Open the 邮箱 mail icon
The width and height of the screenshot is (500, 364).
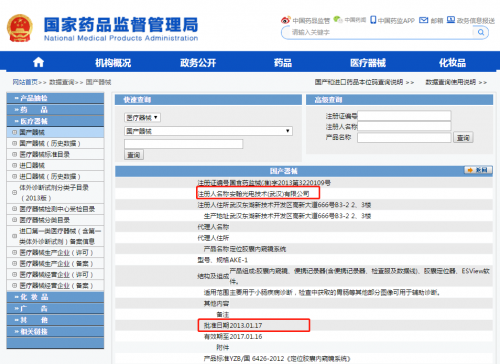[423, 20]
